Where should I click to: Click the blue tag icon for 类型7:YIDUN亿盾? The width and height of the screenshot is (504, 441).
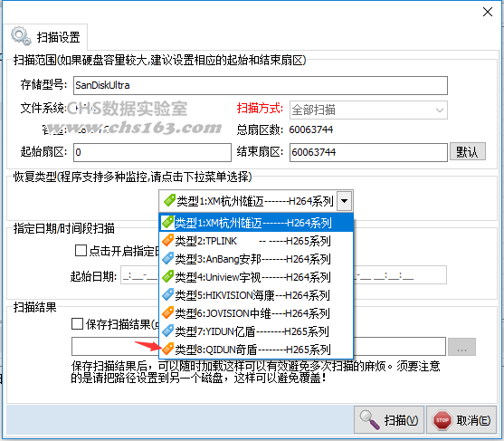[167, 331]
